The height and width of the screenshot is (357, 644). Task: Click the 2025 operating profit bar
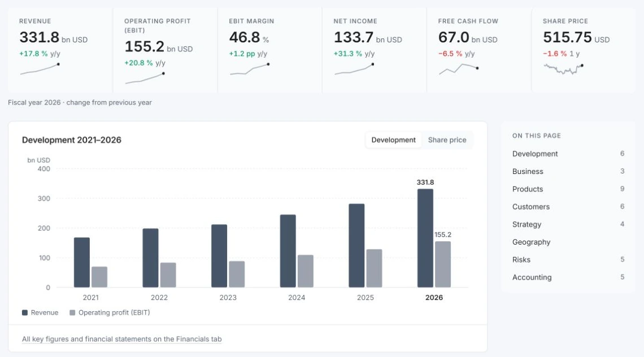[x=374, y=268]
